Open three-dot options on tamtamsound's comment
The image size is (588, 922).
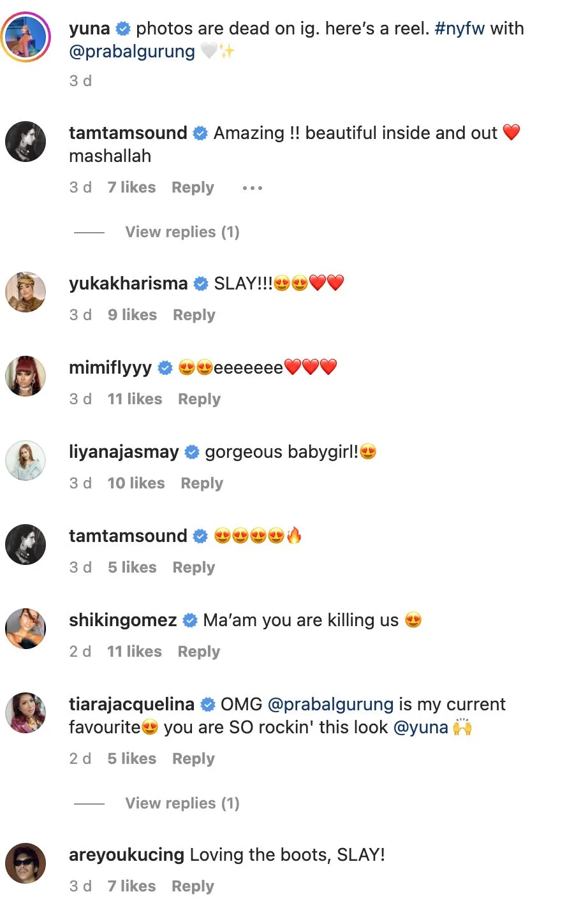click(253, 188)
